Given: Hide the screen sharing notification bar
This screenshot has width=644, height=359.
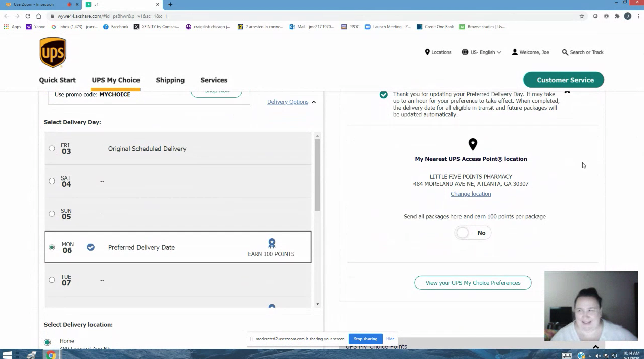Looking at the screenshot, I should (x=390, y=339).
